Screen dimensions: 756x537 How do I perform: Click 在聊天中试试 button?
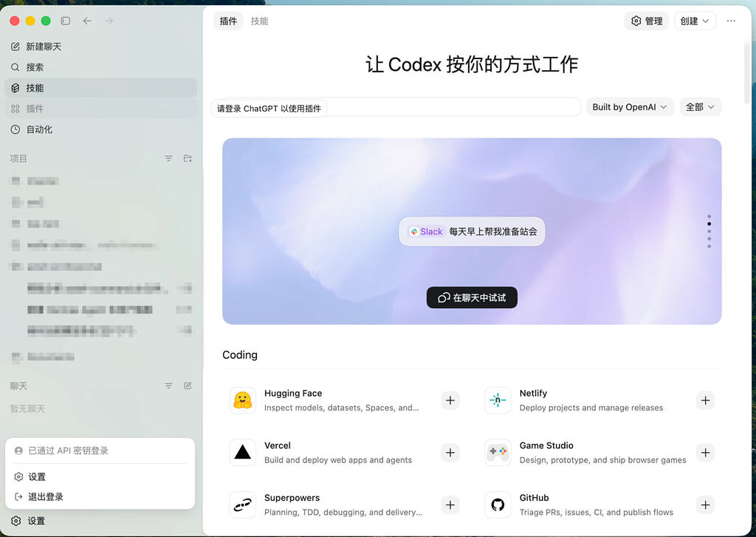click(472, 298)
